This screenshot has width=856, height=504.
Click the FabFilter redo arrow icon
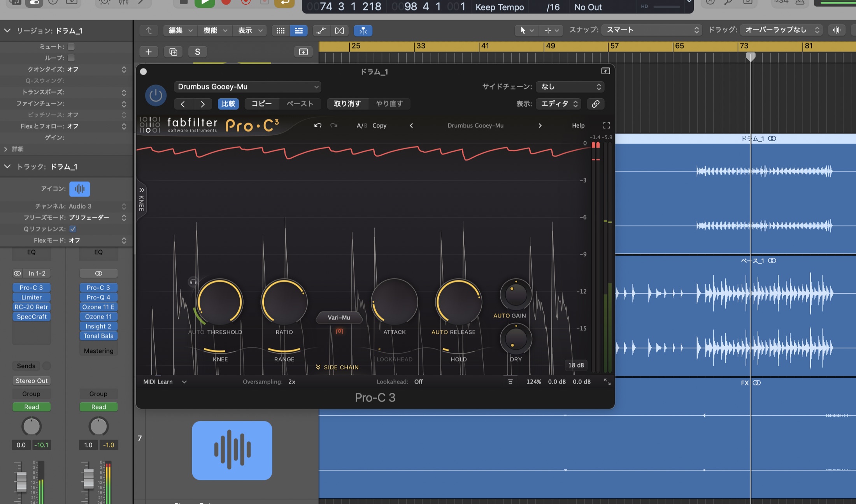334,125
